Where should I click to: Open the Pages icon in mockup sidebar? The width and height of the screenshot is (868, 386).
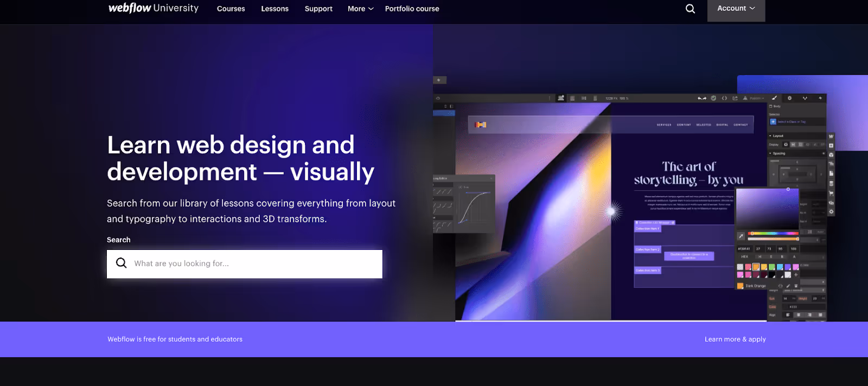click(x=831, y=173)
